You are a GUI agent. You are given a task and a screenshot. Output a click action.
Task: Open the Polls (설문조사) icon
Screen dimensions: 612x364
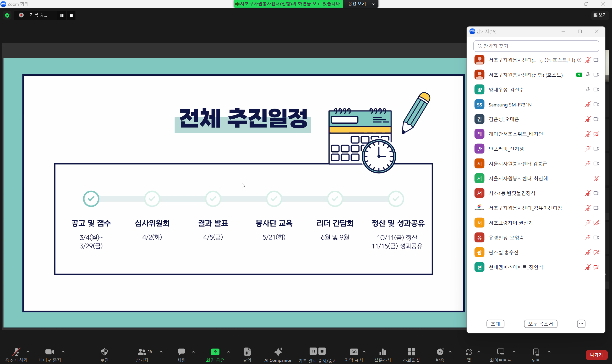(x=382, y=352)
